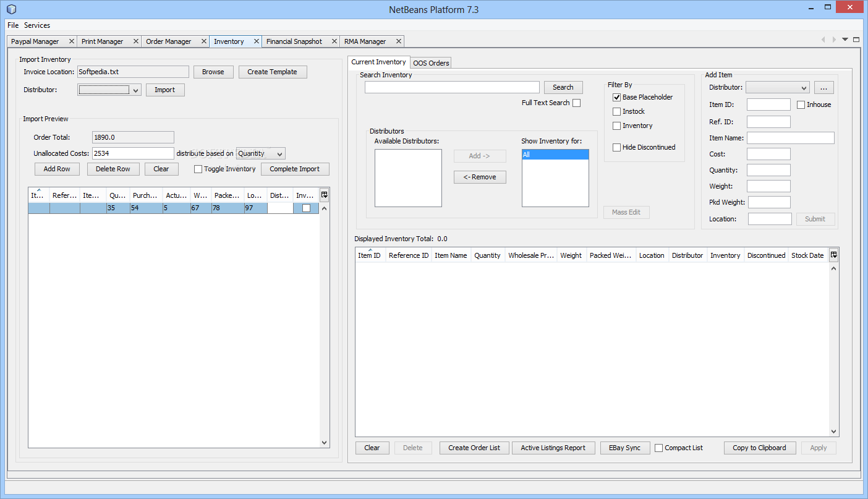
Task: Switch to Financial Snapshot tab
Action: click(x=294, y=41)
